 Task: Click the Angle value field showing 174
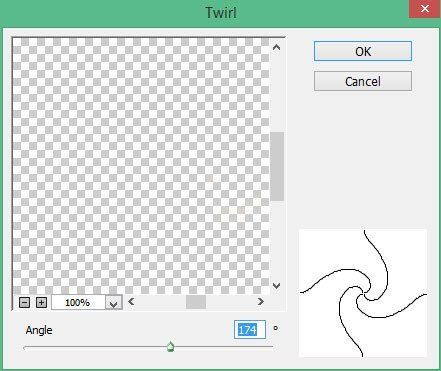[250, 330]
